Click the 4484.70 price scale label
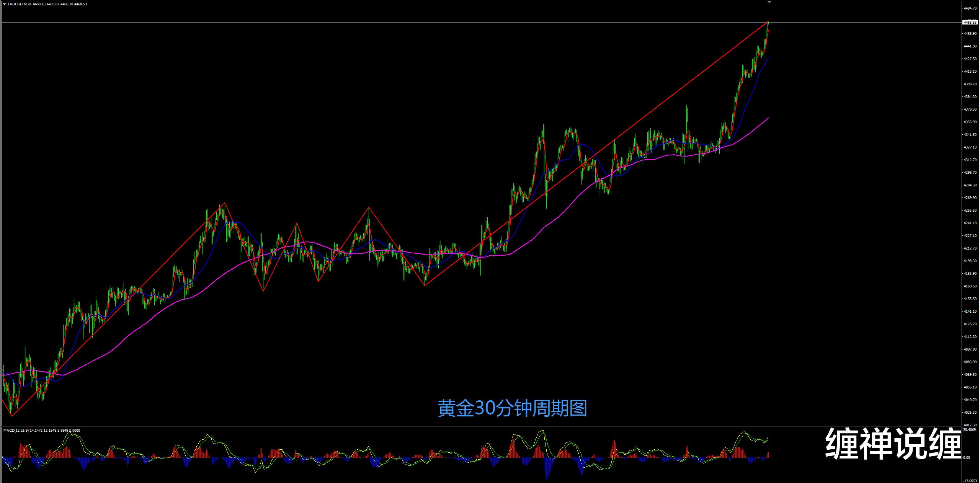The height and width of the screenshot is (483, 980). tap(970, 8)
